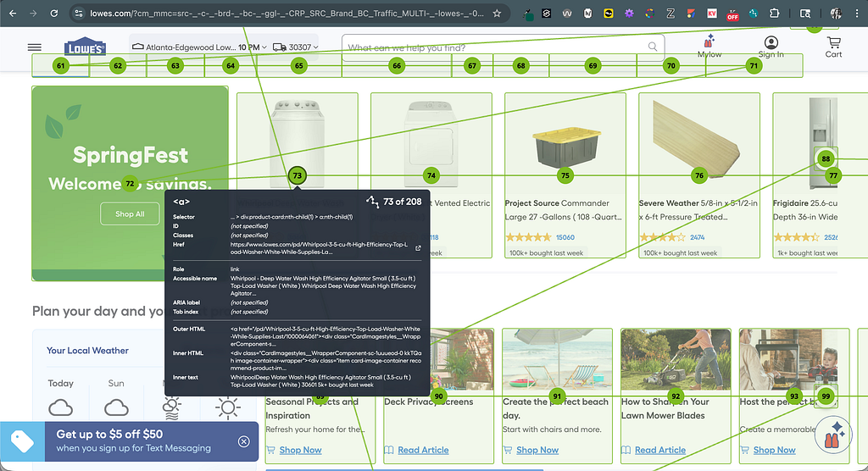
Task: Click the red KY extension icon
Action: (712, 14)
